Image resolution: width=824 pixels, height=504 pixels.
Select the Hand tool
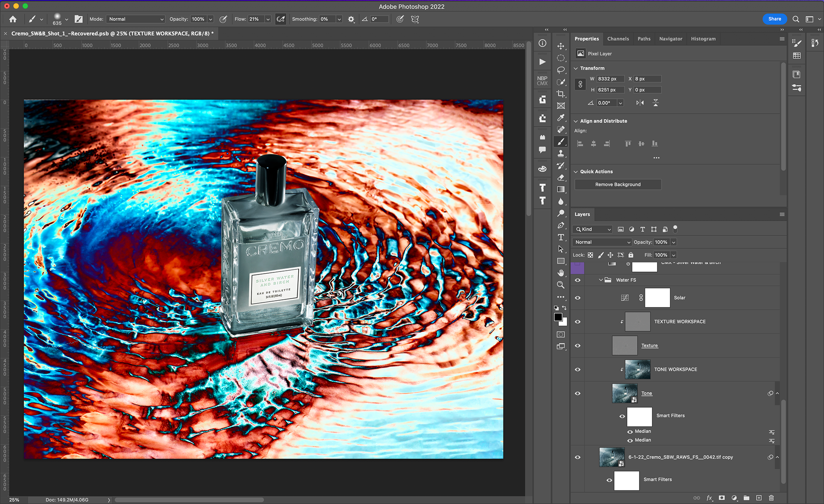click(560, 273)
